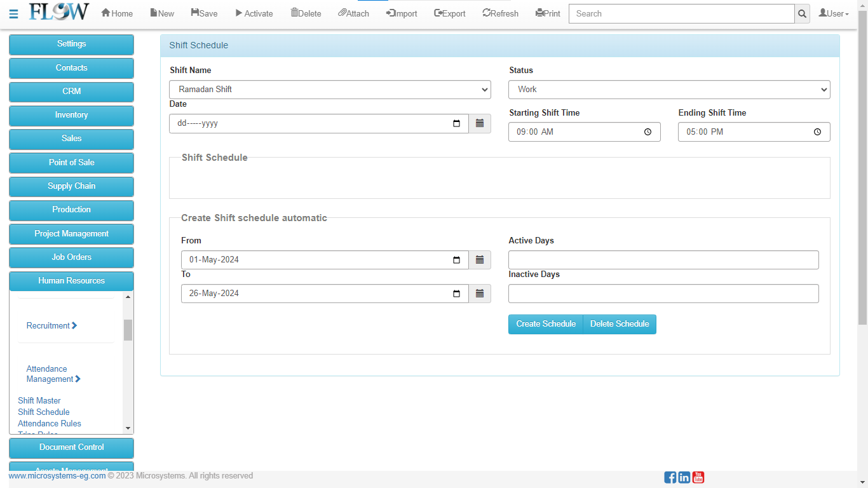Open the Shift Name dropdown
This screenshot has width=868, height=488.
[330, 90]
